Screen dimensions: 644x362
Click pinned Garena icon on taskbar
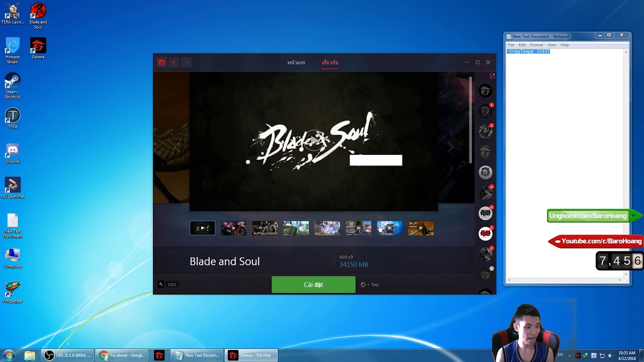[159, 355]
